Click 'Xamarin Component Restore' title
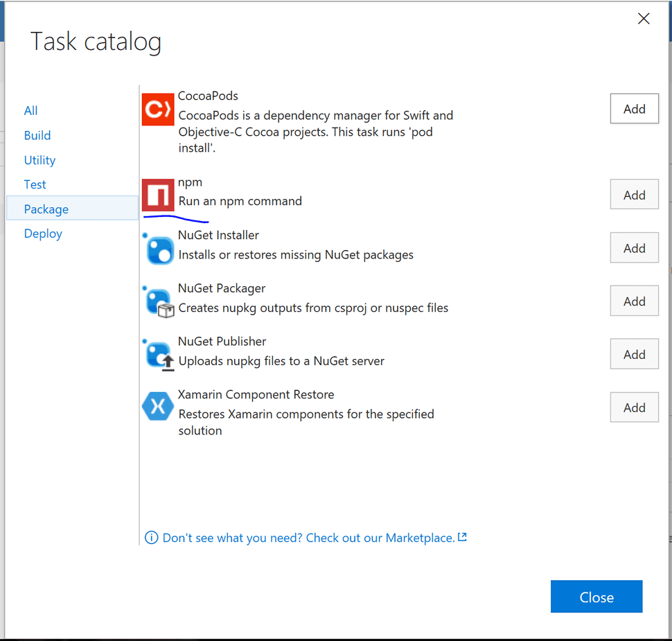The width and height of the screenshot is (672, 641). (256, 394)
